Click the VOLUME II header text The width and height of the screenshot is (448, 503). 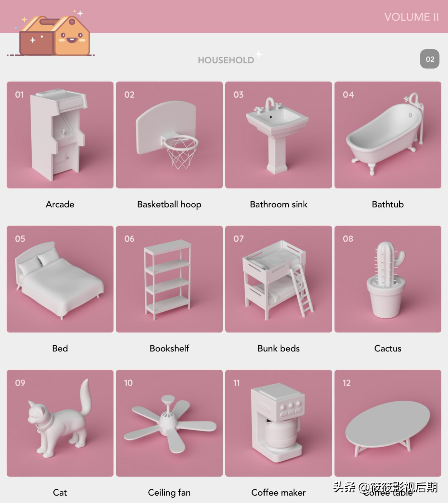coord(411,17)
